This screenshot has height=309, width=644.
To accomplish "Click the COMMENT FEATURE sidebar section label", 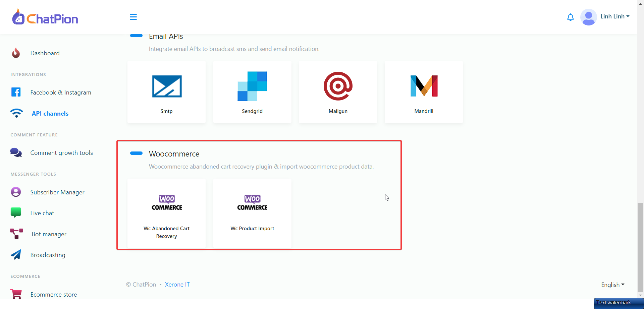I will click(x=34, y=135).
